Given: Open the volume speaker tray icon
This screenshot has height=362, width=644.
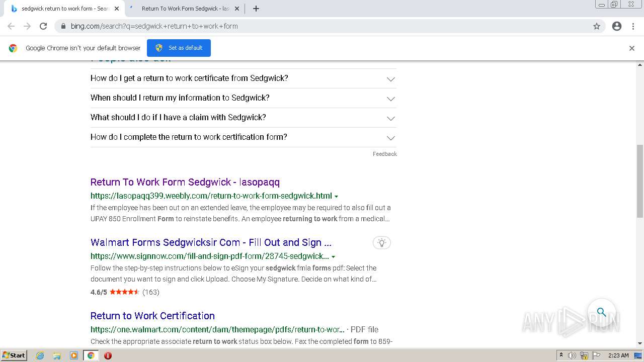Looking at the screenshot, I should pyautogui.click(x=572, y=355).
